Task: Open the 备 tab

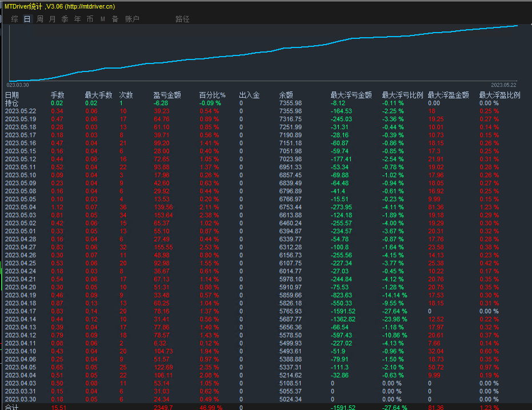Action: pos(115,19)
